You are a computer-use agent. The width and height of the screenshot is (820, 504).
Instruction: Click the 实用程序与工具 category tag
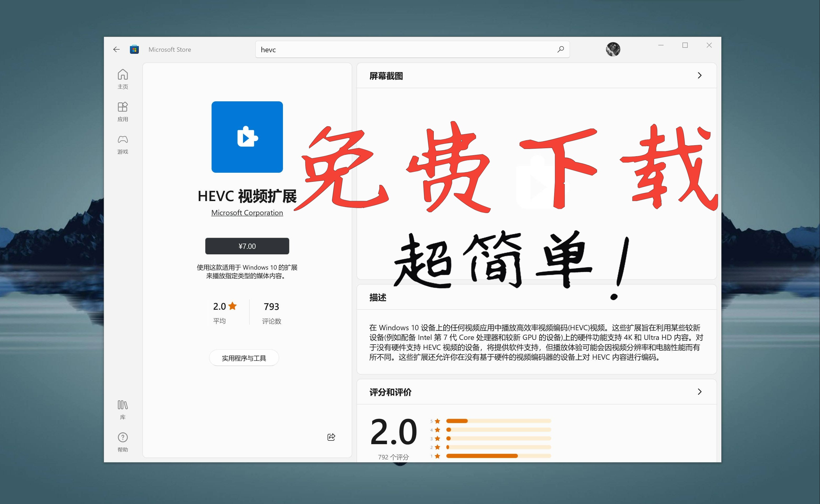click(244, 358)
